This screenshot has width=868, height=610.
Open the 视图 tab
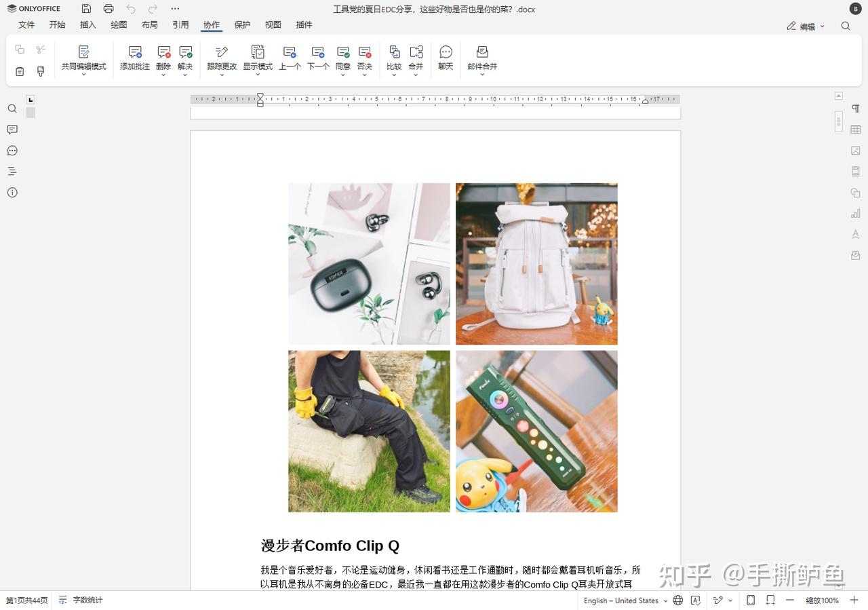coord(273,25)
